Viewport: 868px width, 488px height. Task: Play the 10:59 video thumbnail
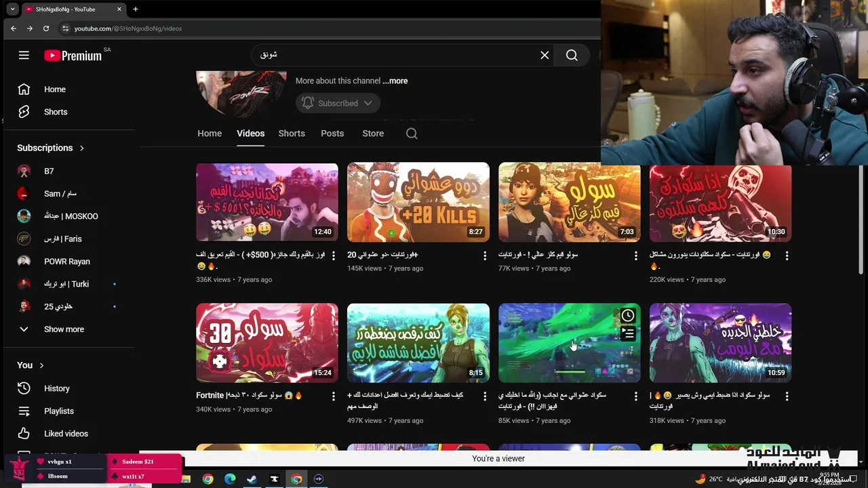click(x=721, y=342)
